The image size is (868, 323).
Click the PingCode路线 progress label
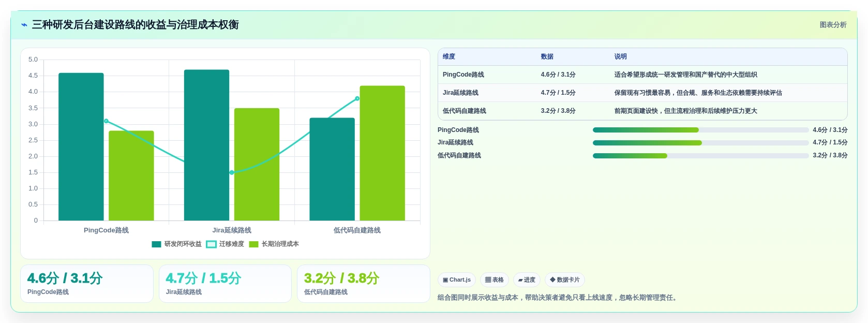pyautogui.click(x=458, y=130)
